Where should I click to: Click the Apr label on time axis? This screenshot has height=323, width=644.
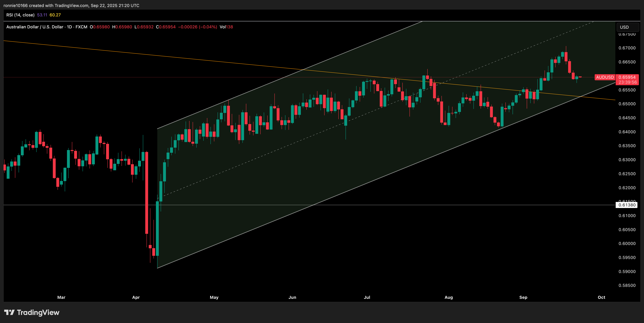[136, 297]
